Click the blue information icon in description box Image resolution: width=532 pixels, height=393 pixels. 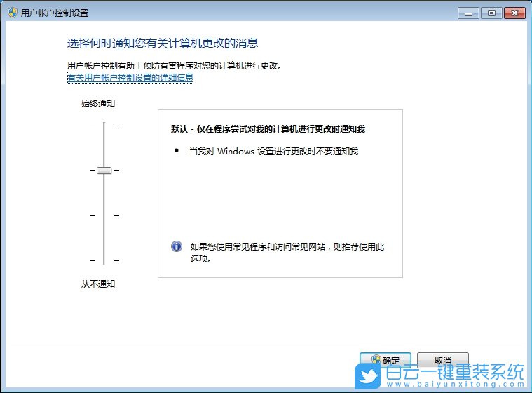click(x=177, y=246)
